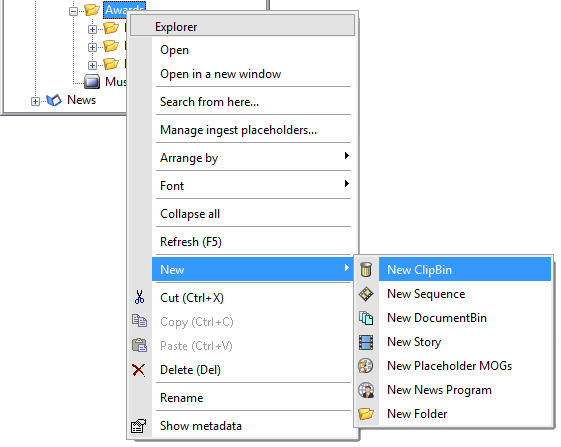Expand the News tree node
Image resolution: width=561 pixels, height=447 pixels.
click(x=35, y=102)
